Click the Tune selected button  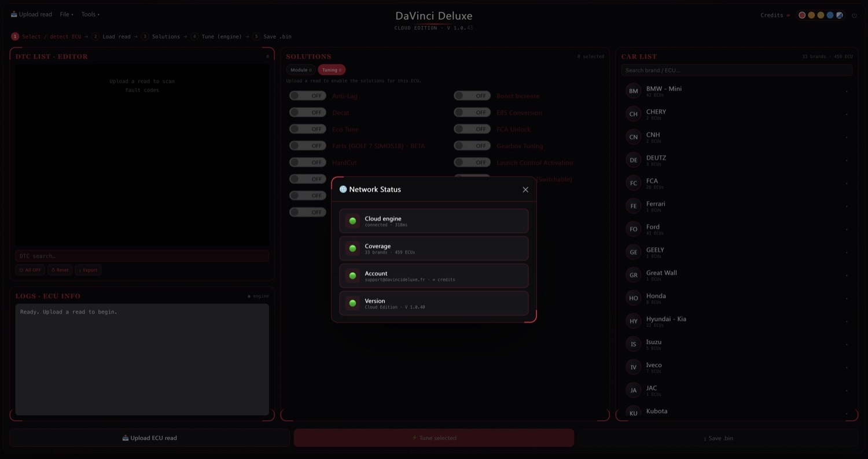click(x=434, y=438)
